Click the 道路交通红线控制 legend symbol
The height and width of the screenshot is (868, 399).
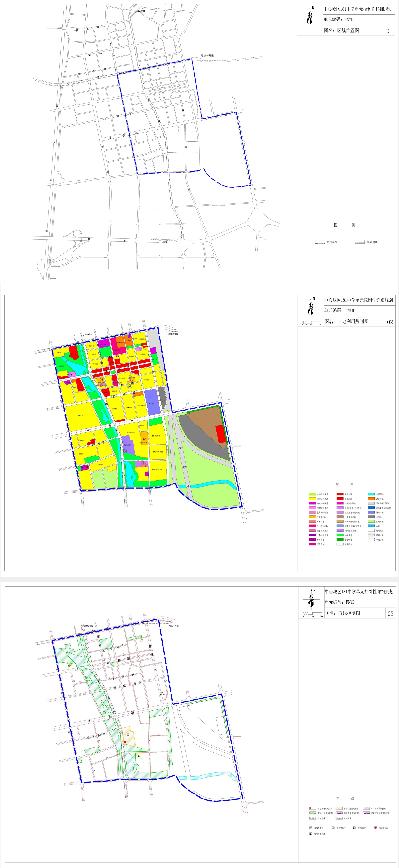coord(313,808)
